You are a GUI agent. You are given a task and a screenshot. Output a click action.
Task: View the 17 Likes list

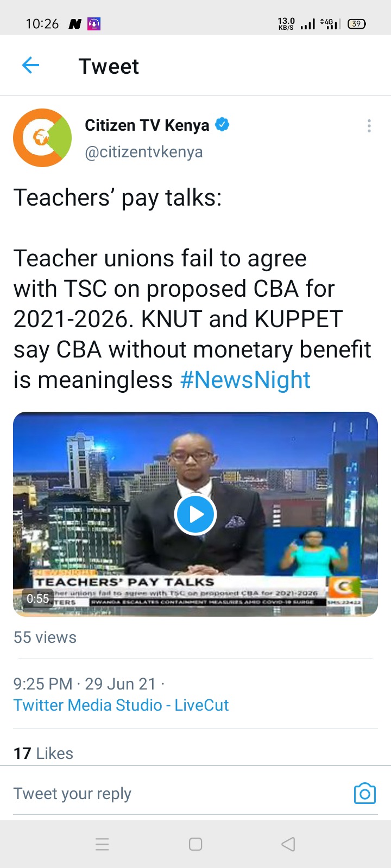click(x=43, y=753)
